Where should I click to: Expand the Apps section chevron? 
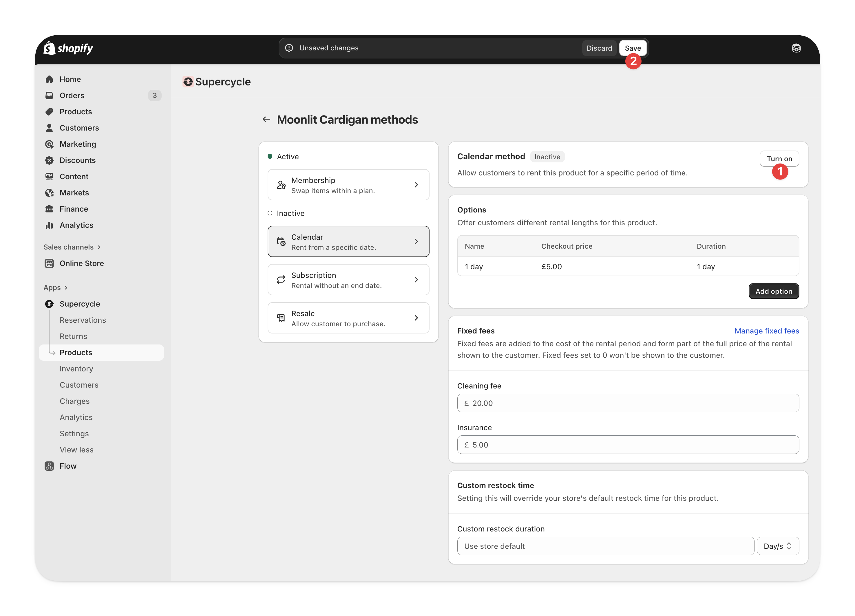[66, 287]
